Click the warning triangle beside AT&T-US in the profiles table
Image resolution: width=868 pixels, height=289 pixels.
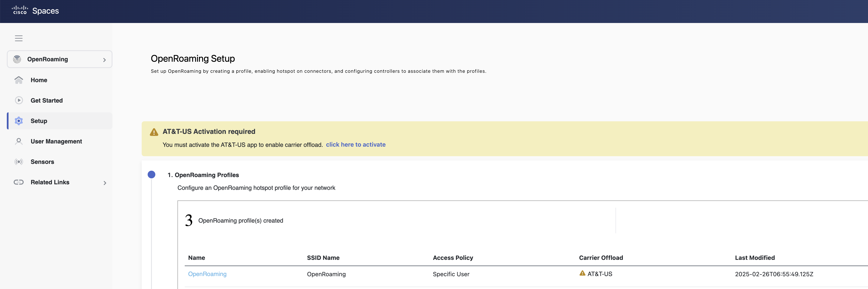tap(582, 273)
